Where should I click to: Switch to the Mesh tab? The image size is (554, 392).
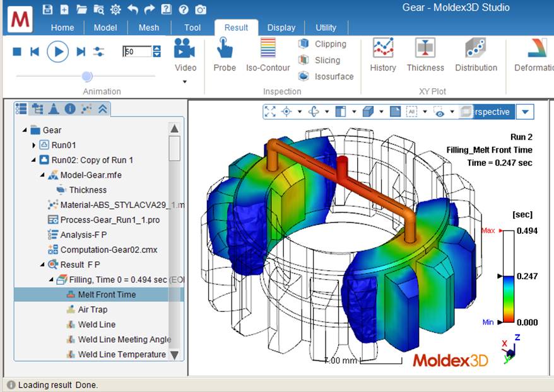[x=150, y=28]
